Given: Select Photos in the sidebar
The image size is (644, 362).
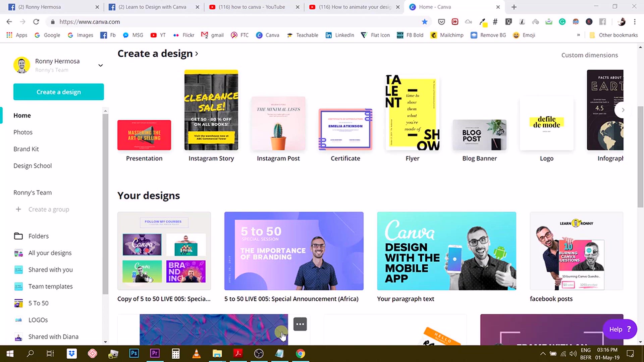Looking at the screenshot, I should 23,132.
